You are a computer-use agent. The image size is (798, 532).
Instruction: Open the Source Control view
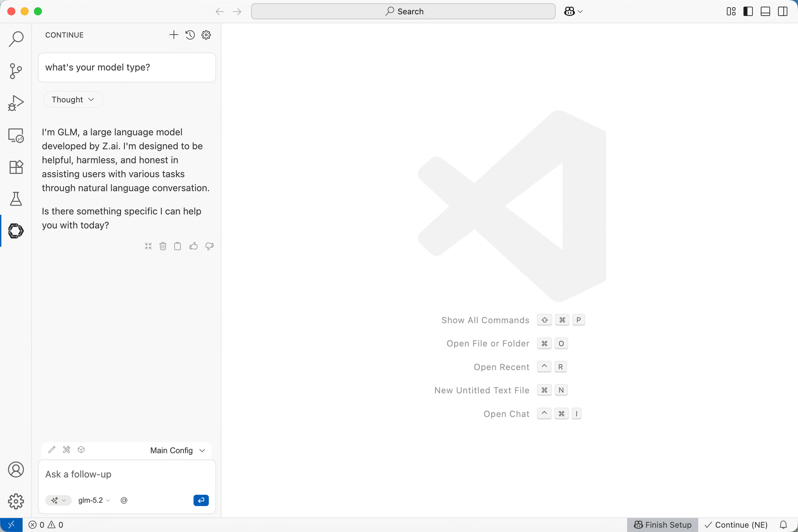click(x=16, y=71)
